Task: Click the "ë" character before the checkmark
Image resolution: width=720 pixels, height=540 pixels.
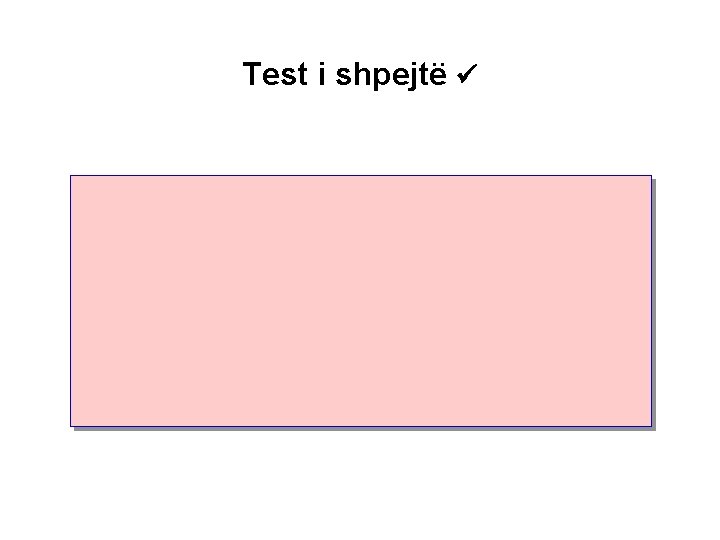Action: [x=438, y=74]
